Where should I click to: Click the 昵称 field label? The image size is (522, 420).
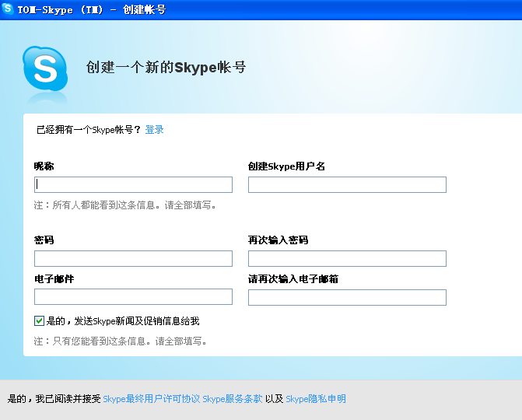click(x=44, y=166)
